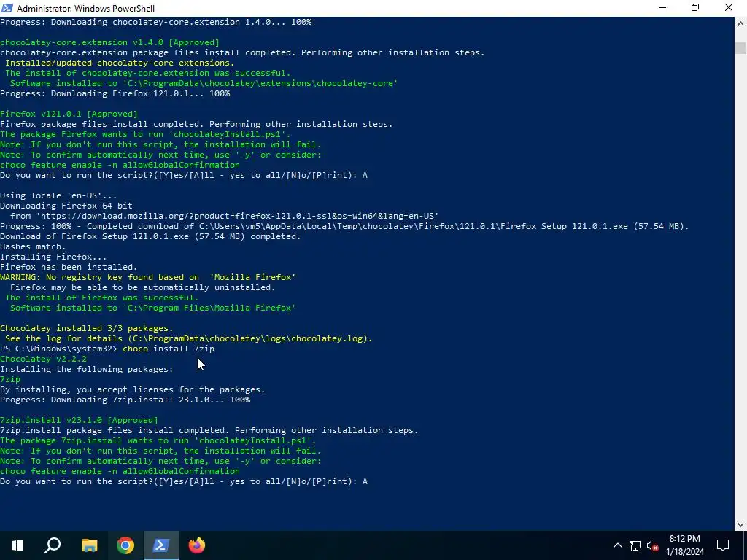The width and height of the screenshot is (747, 560).
Task: Click scrollbar down arrow
Action: click(x=740, y=525)
